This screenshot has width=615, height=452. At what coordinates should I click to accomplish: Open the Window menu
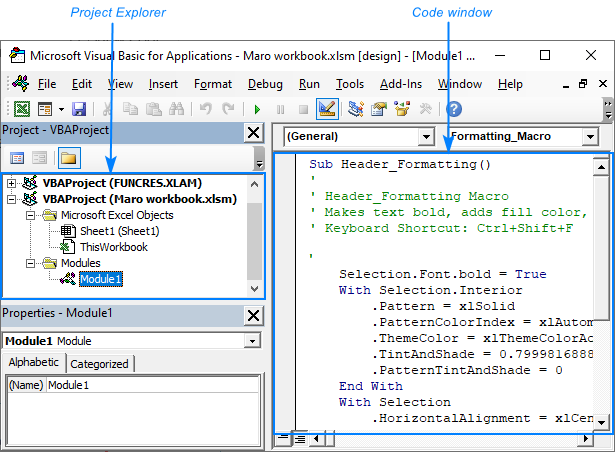click(x=460, y=84)
